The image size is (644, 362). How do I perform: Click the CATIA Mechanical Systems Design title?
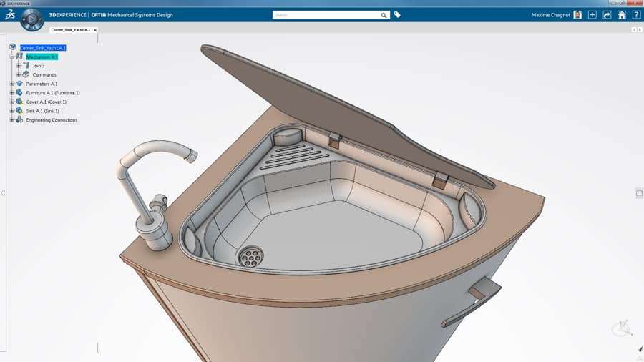[x=132, y=15]
